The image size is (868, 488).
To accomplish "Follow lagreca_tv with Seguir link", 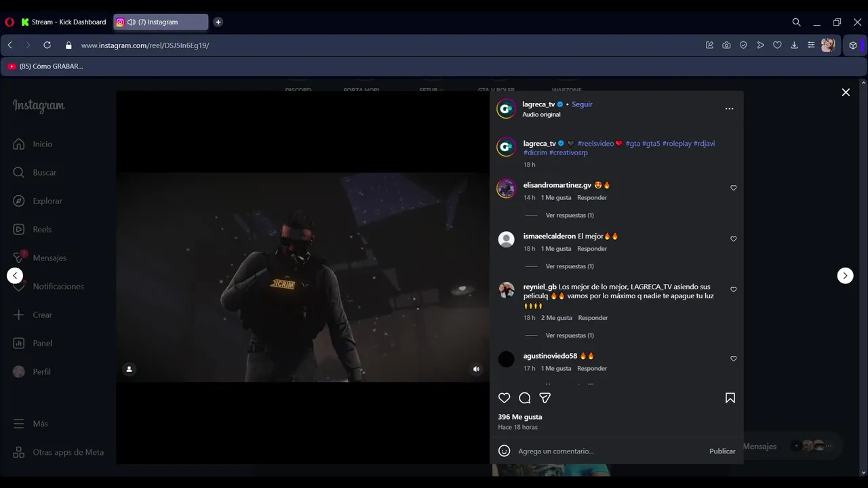I will point(582,104).
